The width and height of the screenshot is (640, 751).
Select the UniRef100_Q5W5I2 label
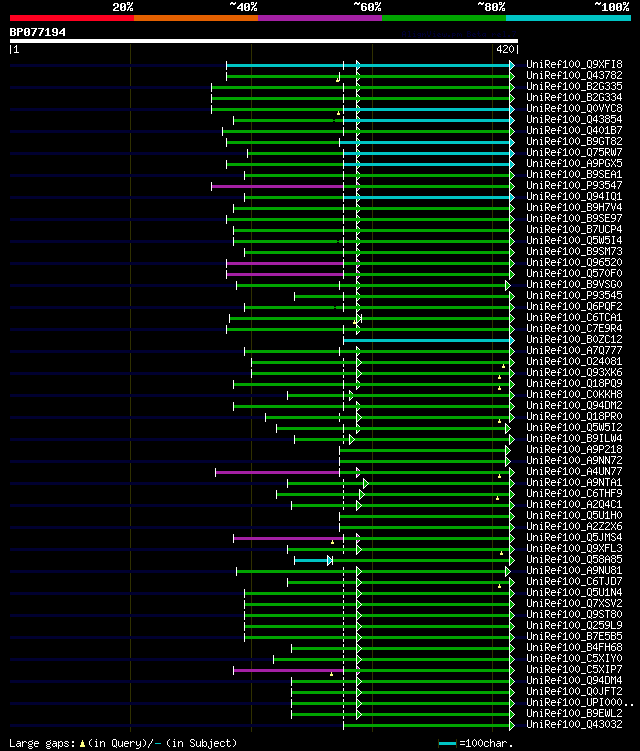coord(574,428)
